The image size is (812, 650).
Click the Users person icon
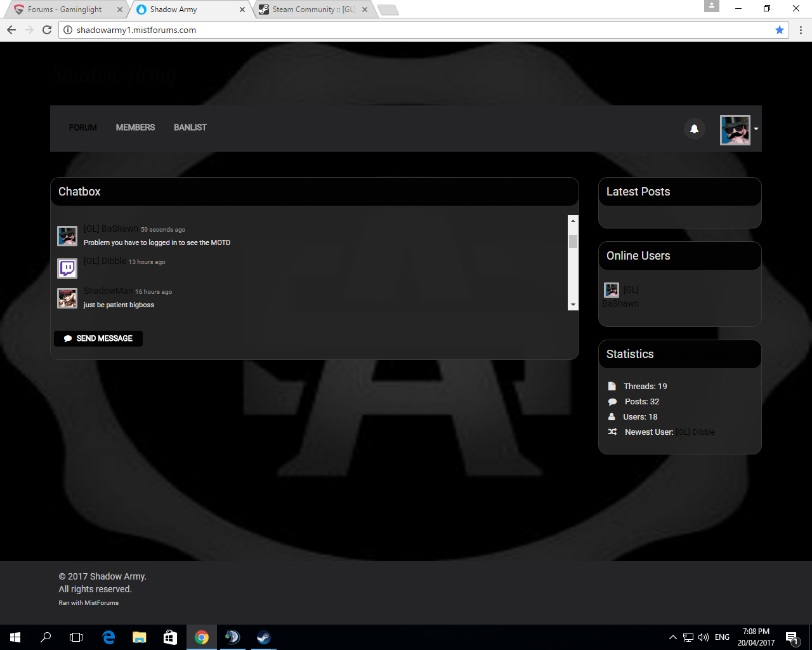coord(612,417)
